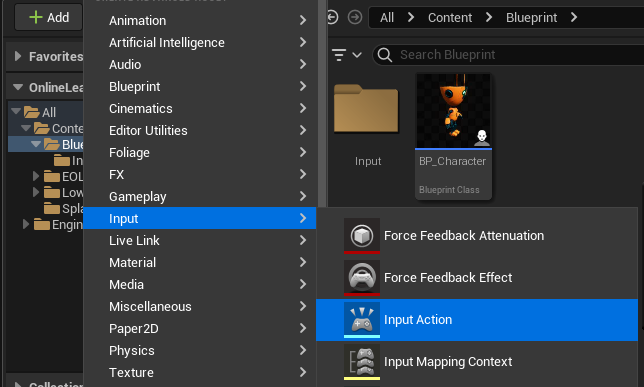Expand the Engine folder in tree
This screenshot has width=644, height=387.
tap(25, 224)
